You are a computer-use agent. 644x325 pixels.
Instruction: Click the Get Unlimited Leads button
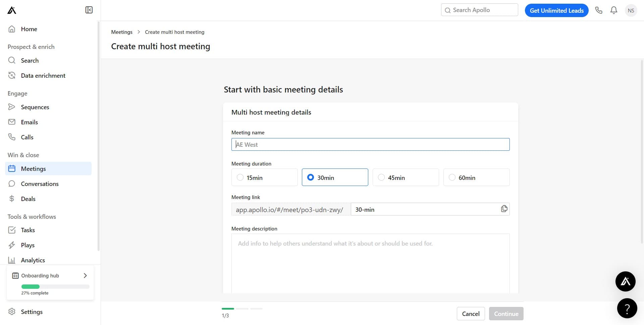tap(556, 10)
